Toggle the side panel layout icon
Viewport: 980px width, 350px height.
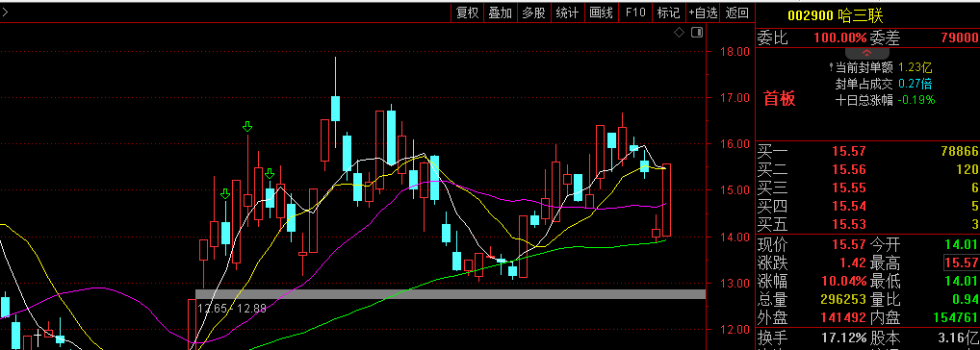(697, 32)
